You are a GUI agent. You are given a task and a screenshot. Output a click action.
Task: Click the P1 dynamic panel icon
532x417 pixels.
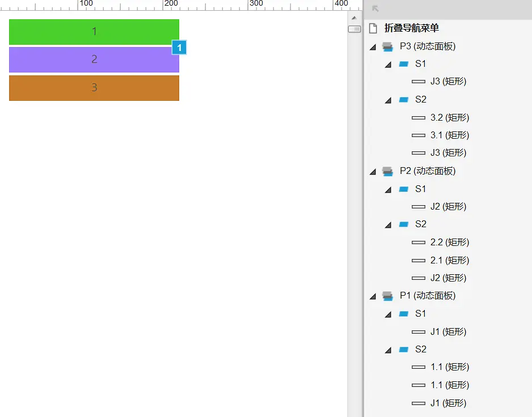pyautogui.click(x=387, y=296)
